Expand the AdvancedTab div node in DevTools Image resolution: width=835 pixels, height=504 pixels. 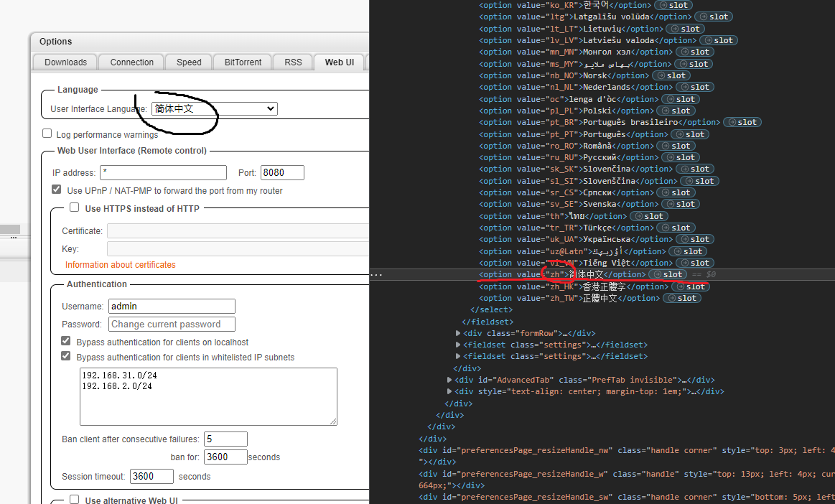(449, 380)
